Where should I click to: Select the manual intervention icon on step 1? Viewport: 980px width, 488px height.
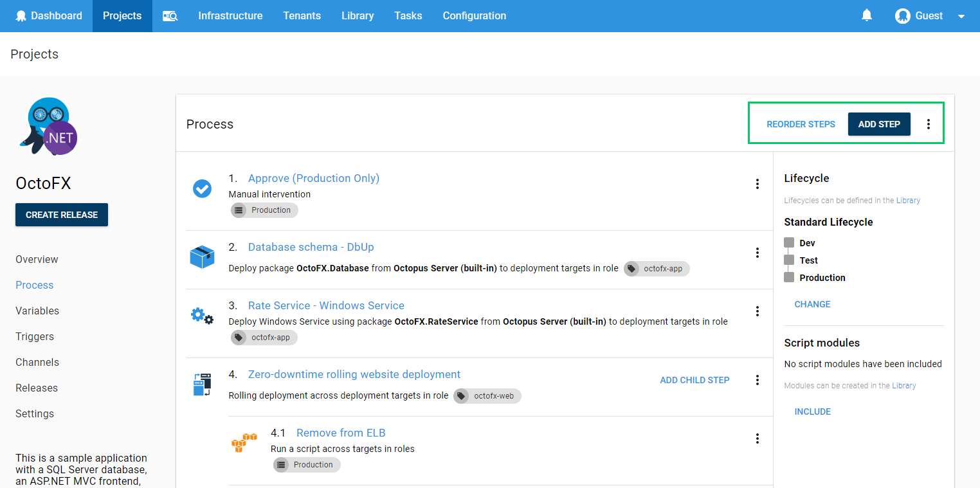click(x=202, y=188)
